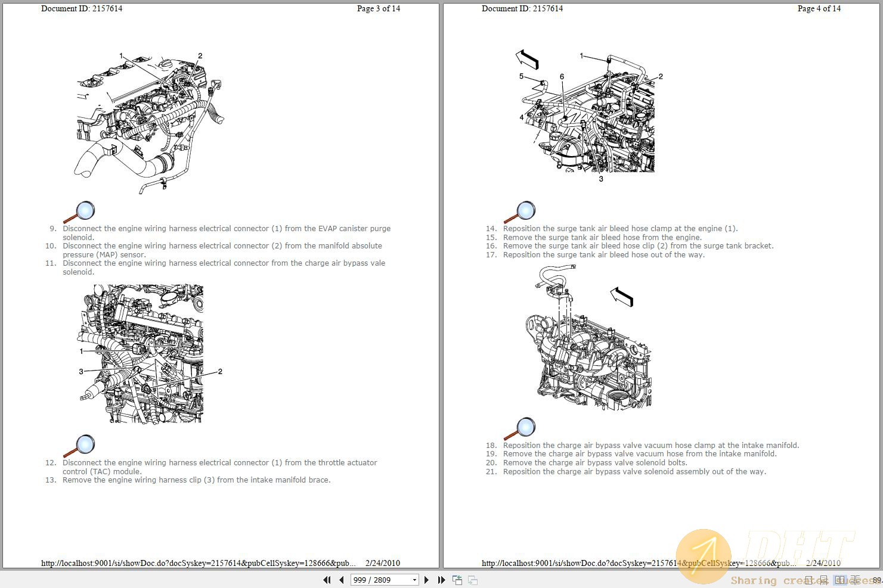
Task: Click the surge tank air bleed hose diagram
Action: (x=589, y=116)
